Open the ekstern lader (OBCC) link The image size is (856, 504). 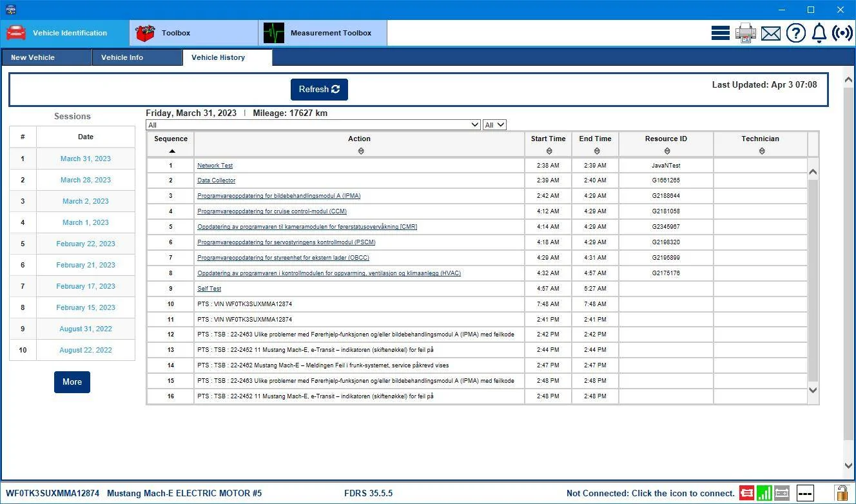[283, 258]
